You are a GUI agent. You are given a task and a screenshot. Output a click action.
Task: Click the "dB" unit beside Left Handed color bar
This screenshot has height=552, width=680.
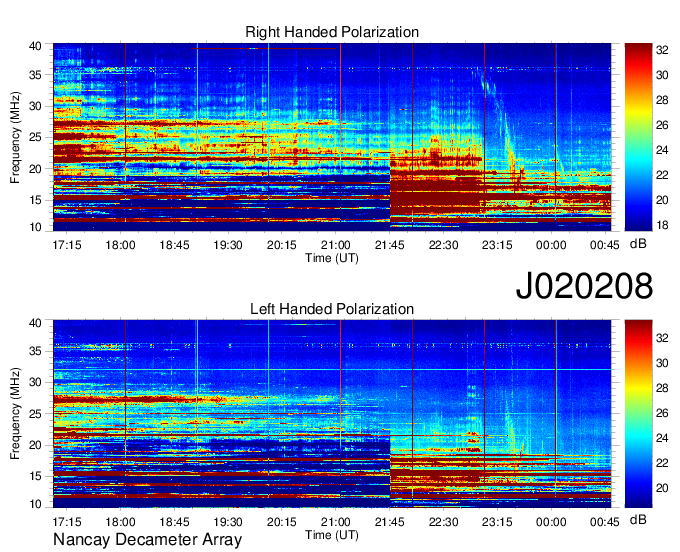(638, 519)
